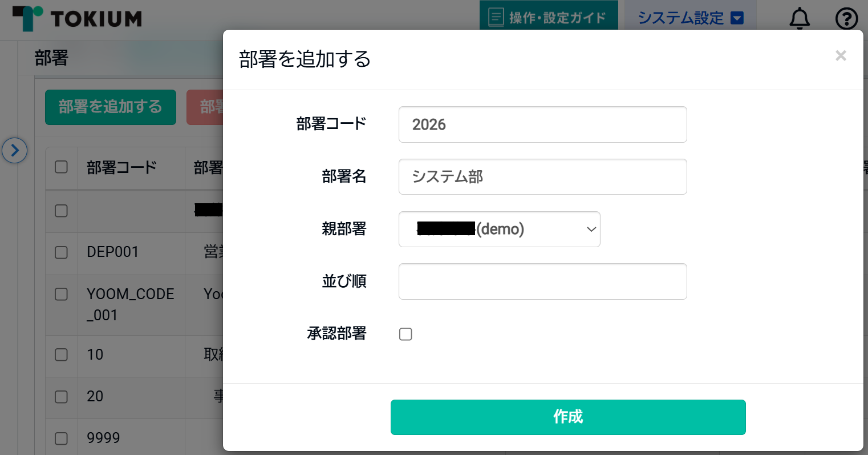
Task: Expand the 親部署 dropdown
Action: [499, 229]
